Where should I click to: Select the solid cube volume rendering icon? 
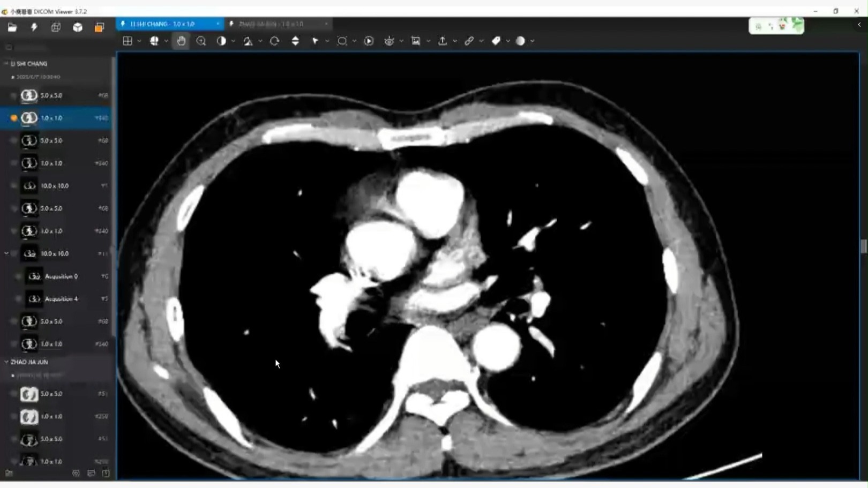coord(78,27)
